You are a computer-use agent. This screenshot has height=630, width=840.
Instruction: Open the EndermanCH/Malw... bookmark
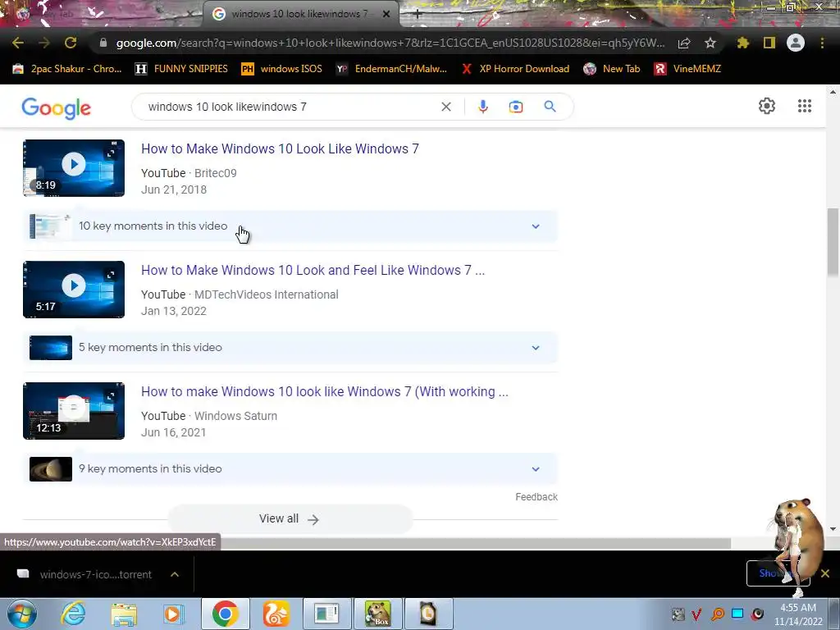pyautogui.click(x=391, y=69)
